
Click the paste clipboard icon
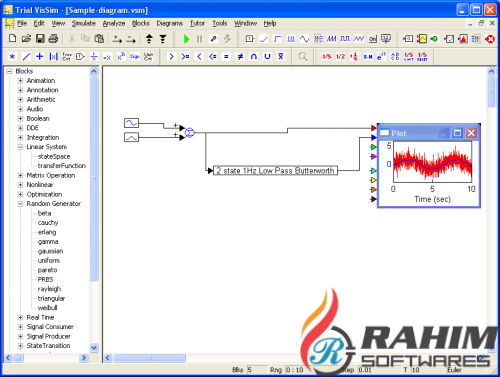pyautogui.click(x=99, y=39)
